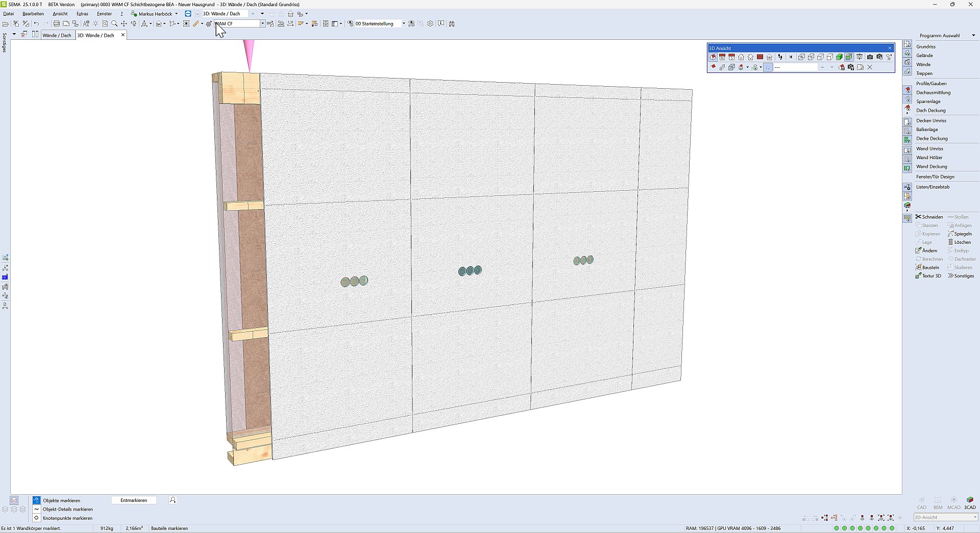
Task: Click the Entmarkieren button
Action: [134, 500]
